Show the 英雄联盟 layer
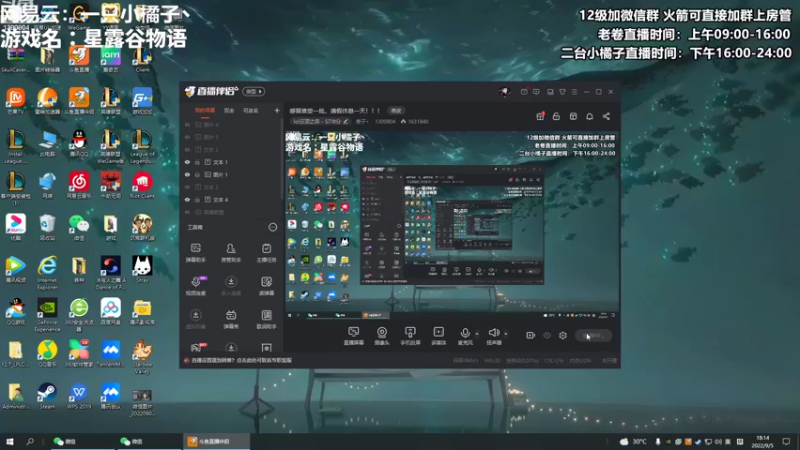This screenshot has width=800, height=450. (x=187, y=212)
